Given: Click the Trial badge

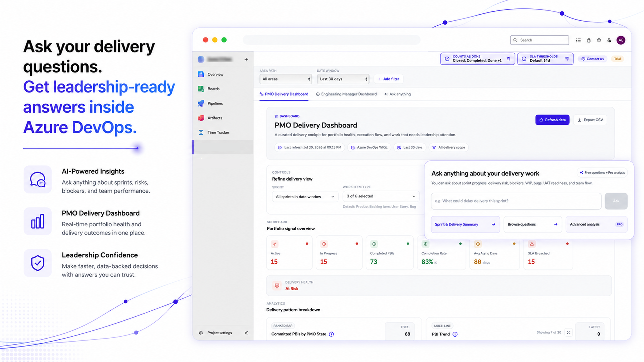Looking at the screenshot, I should (x=617, y=59).
